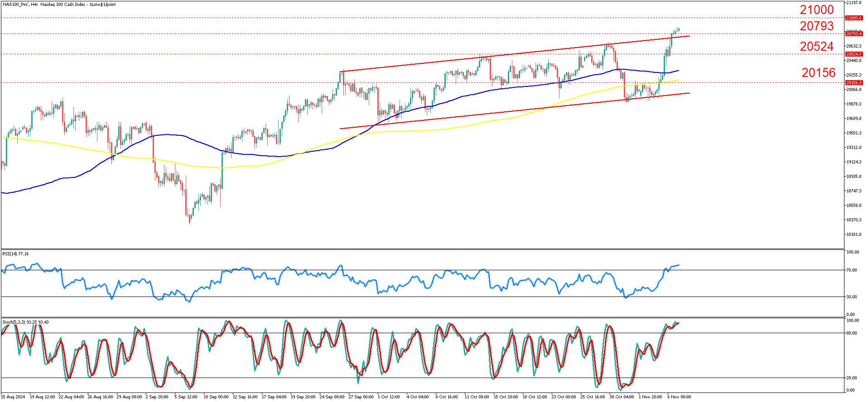
Task: Click the red 20524 level annotation text
Action: coord(816,47)
